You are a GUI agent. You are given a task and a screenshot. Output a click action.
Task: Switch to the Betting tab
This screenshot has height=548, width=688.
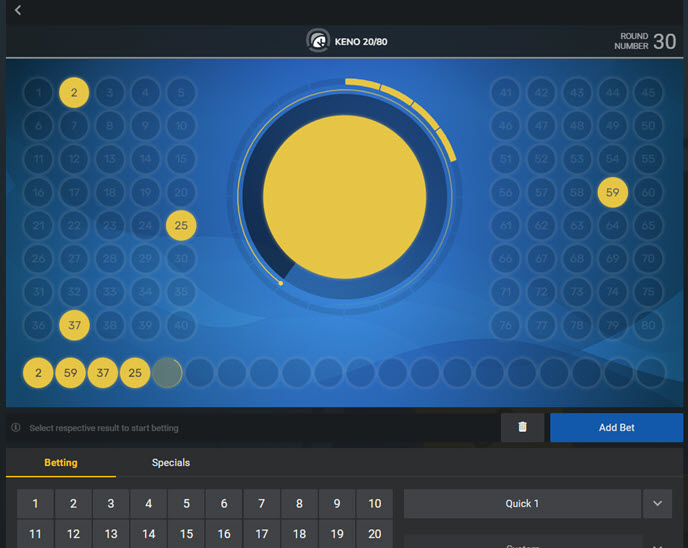click(61, 463)
